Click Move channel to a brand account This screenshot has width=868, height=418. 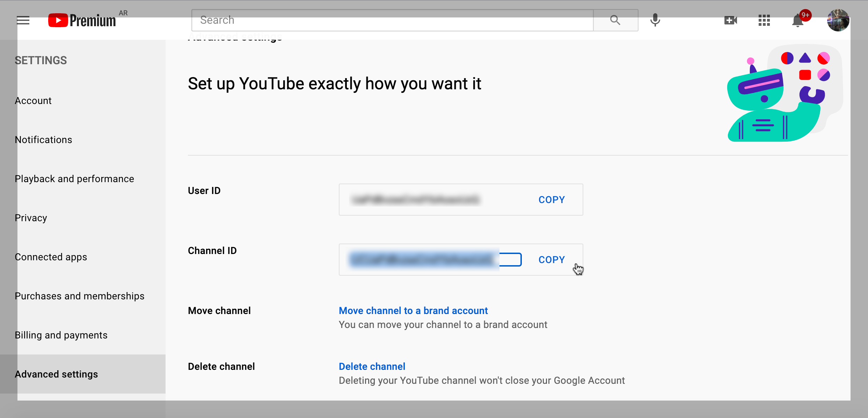pos(413,311)
